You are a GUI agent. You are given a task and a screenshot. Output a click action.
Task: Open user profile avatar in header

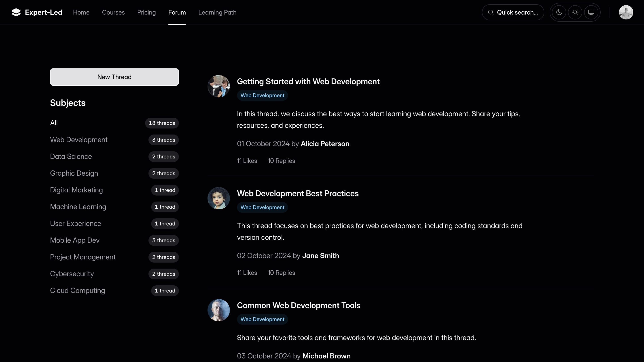point(626,12)
